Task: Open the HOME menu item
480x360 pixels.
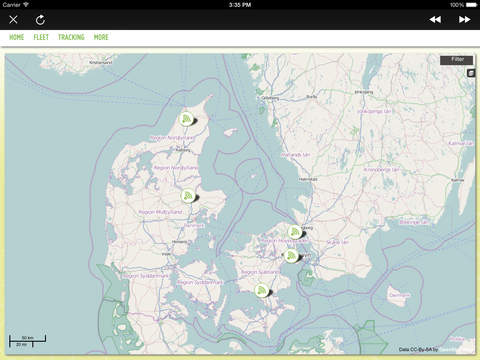Action: [17, 37]
